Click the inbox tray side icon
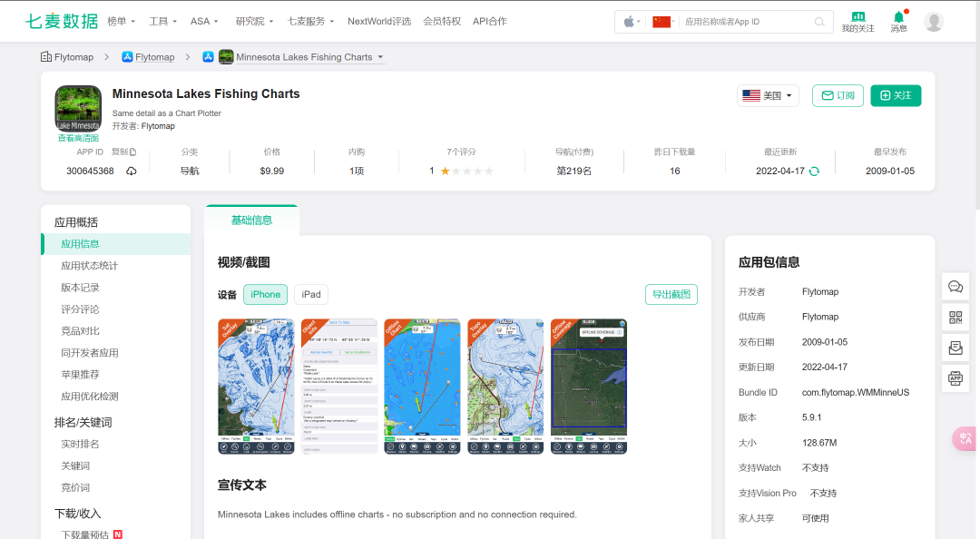This screenshot has height=539, width=980. [x=955, y=348]
